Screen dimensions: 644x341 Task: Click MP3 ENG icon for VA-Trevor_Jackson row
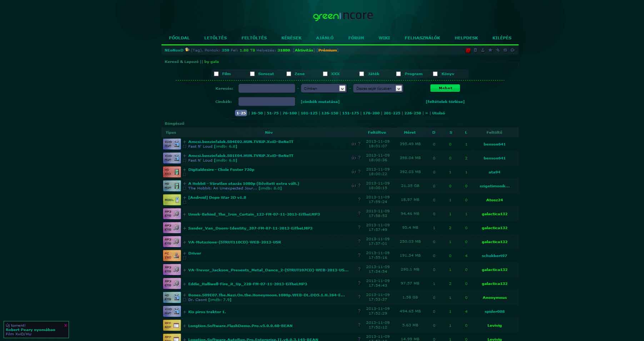[172, 270]
